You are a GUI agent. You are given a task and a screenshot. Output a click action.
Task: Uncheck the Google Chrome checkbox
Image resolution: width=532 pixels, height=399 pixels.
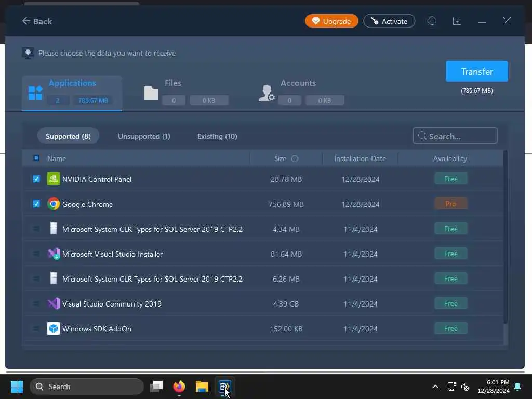pyautogui.click(x=36, y=204)
